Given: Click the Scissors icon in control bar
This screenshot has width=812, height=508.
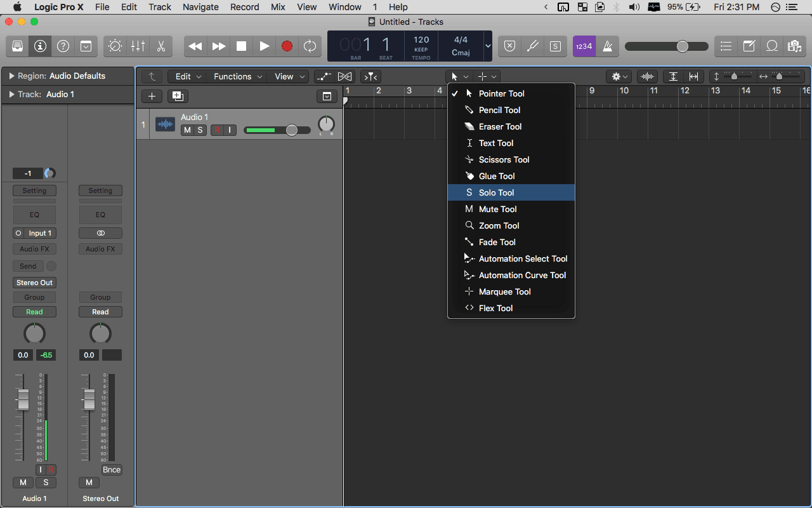Looking at the screenshot, I should (160, 46).
